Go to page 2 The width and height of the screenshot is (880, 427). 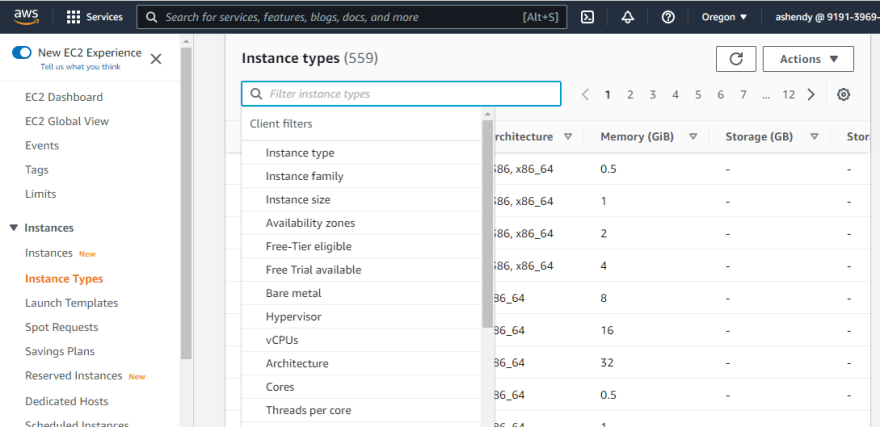pos(630,95)
